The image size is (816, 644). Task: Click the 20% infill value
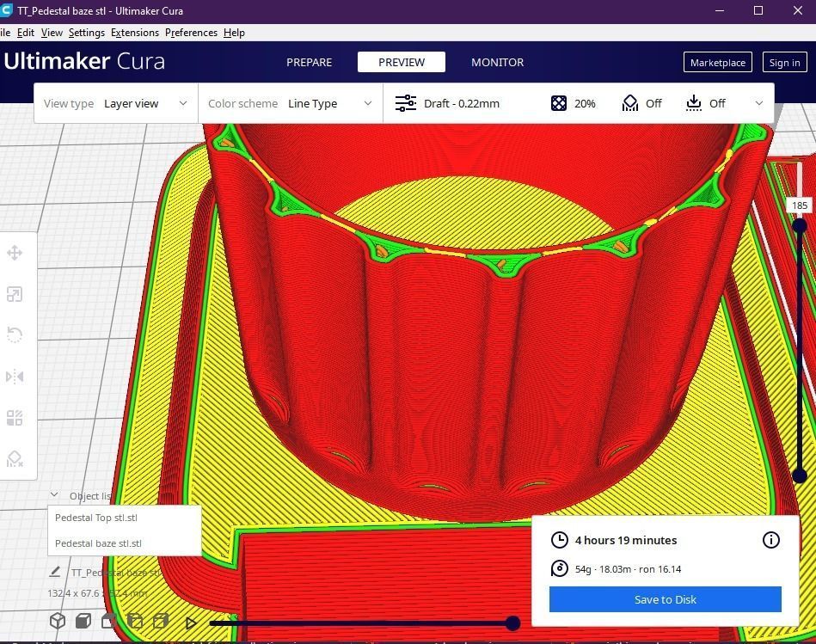click(x=585, y=103)
